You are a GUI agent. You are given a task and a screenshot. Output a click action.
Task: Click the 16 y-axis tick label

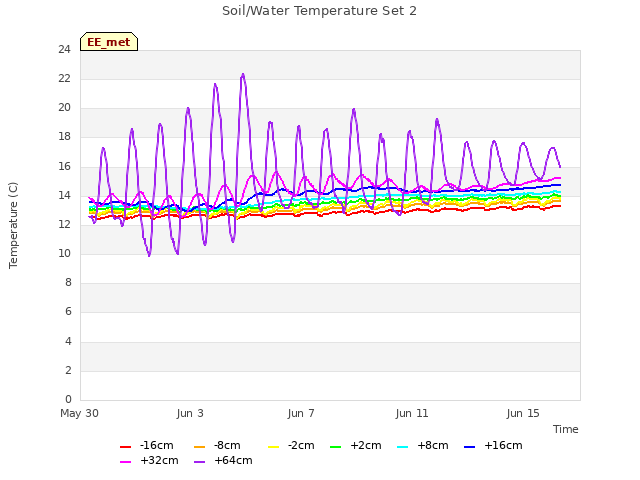pyautogui.click(x=64, y=167)
